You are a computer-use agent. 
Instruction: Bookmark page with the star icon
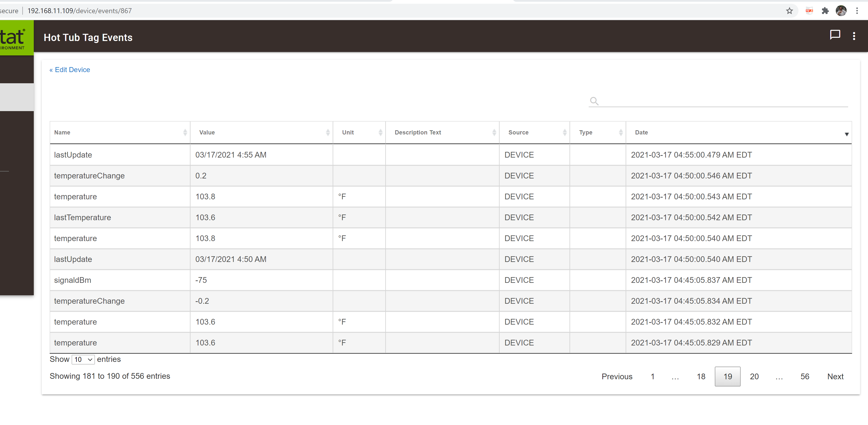click(789, 11)
